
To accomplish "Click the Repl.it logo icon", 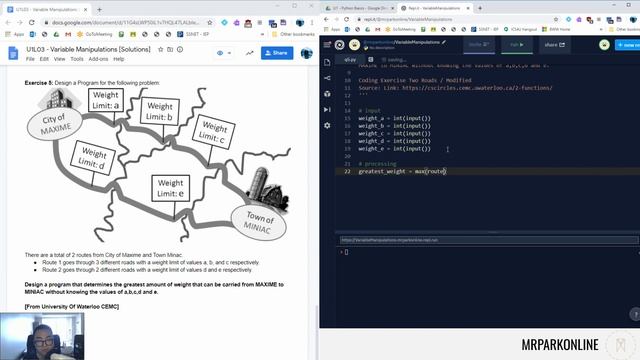I will coord(339,44).
